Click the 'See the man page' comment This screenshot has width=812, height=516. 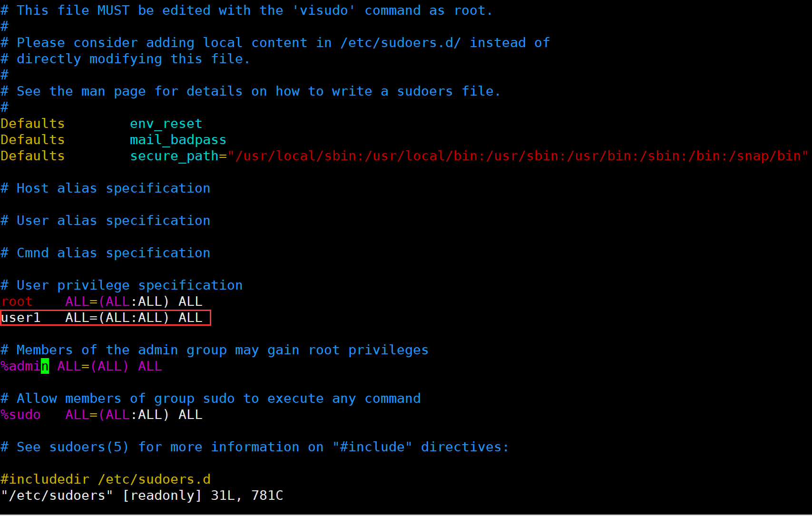pyautogui.click(x=251, y=91)
